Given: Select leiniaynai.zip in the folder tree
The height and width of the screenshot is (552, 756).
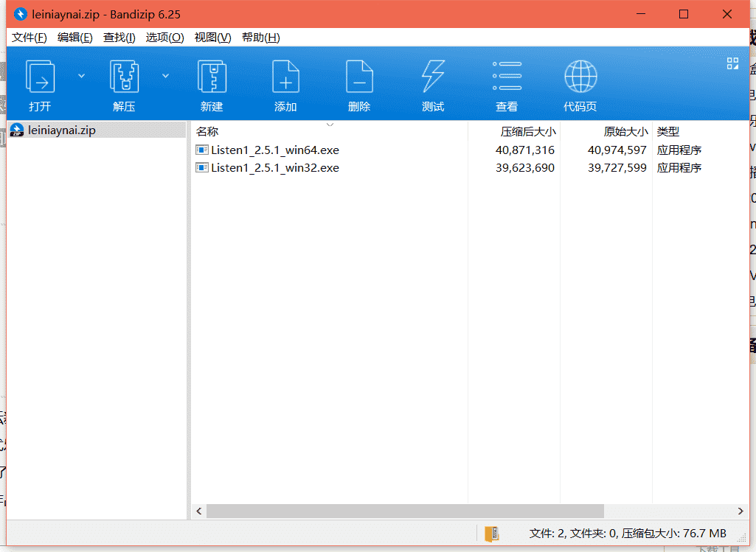Looking at the screenshot, I should [x=62, y=130].
